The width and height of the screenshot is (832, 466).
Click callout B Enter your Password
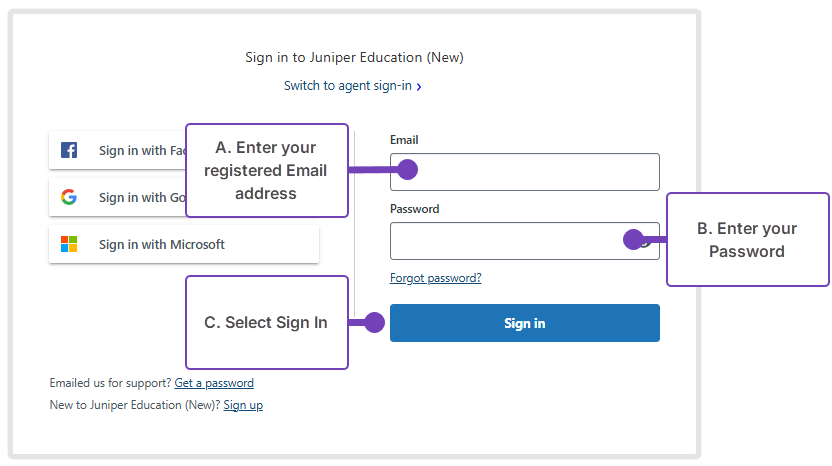(x=748, y=239)
